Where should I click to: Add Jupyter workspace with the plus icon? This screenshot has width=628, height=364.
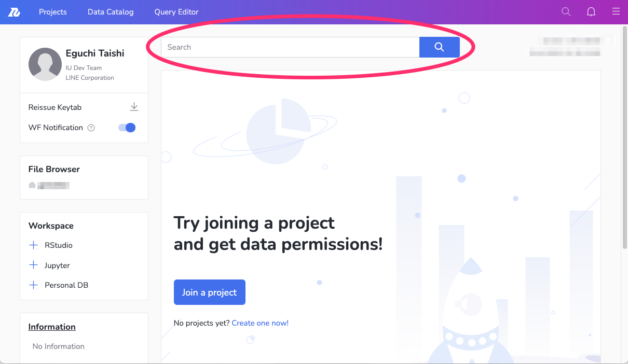(34, 265)
